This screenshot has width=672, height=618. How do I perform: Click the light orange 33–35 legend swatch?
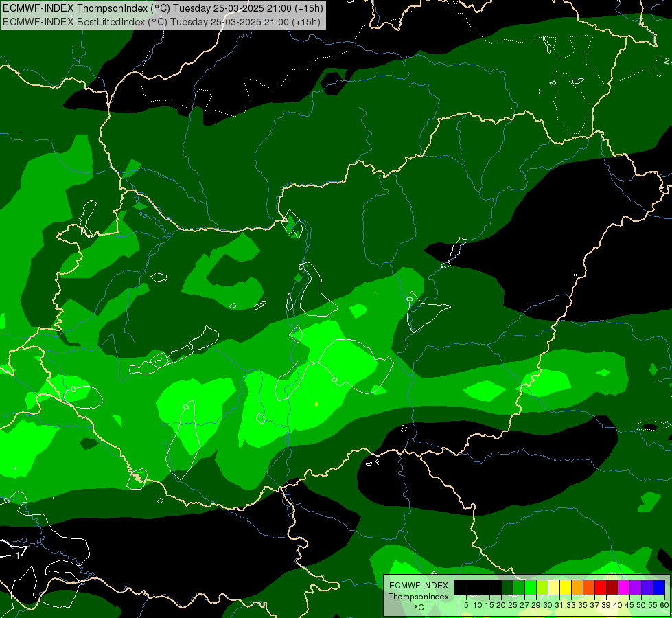pyautogui.click(x=577, y=587)
